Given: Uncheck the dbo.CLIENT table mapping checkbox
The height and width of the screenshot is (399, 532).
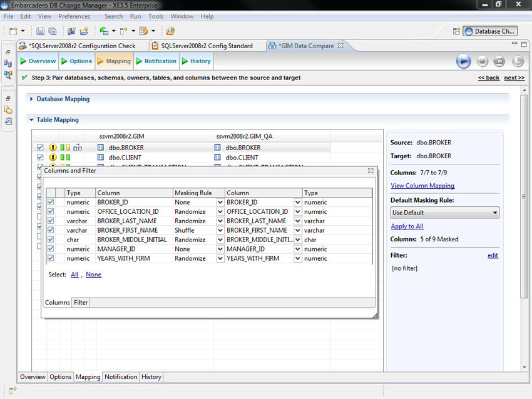Looking at the screenshot, I should (40, 158).
